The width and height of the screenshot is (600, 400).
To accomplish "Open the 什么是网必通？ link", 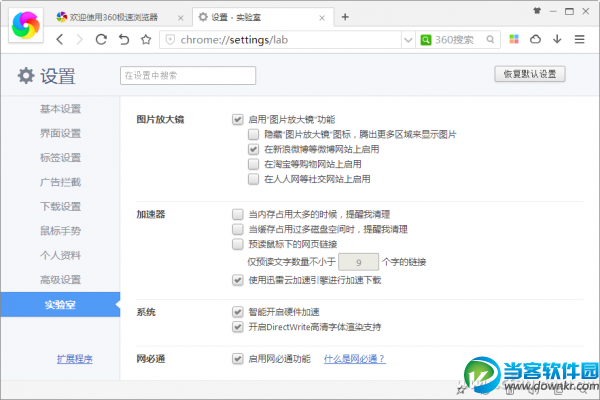I will click(x=355, y=359).
